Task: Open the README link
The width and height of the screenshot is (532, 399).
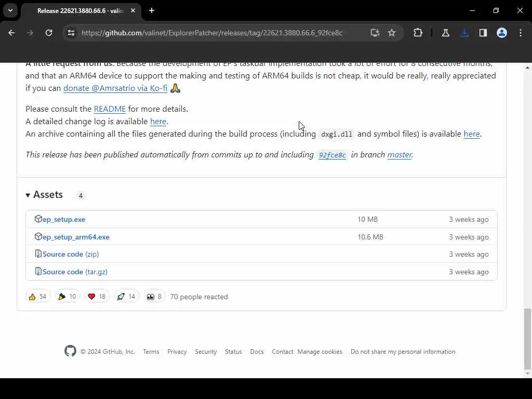Action: [110, 109]
